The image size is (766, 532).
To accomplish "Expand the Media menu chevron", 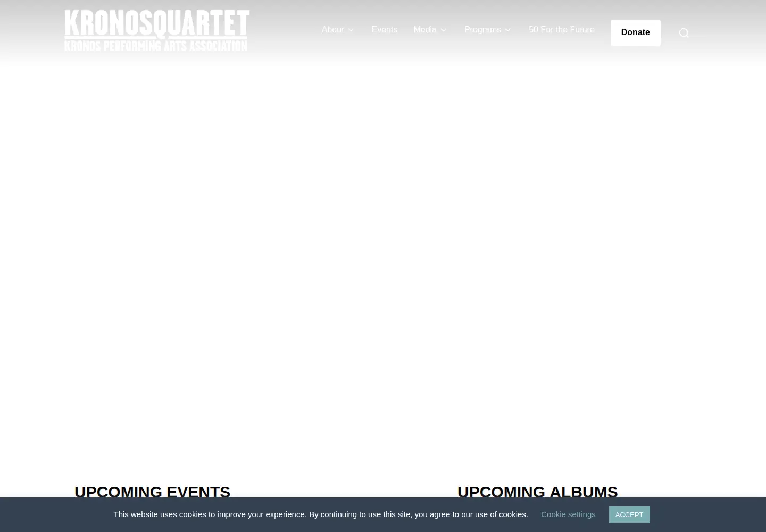I will coord(444,30).
